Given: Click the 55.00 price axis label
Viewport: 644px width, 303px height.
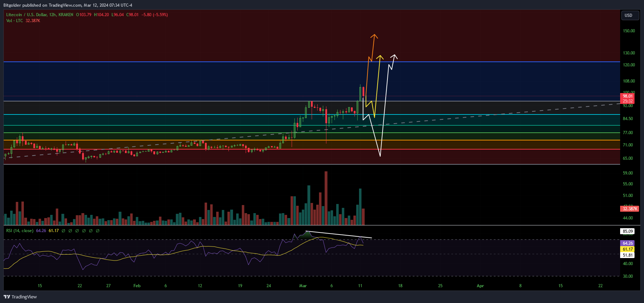Looking at the screenshot, I should (628, 184).
